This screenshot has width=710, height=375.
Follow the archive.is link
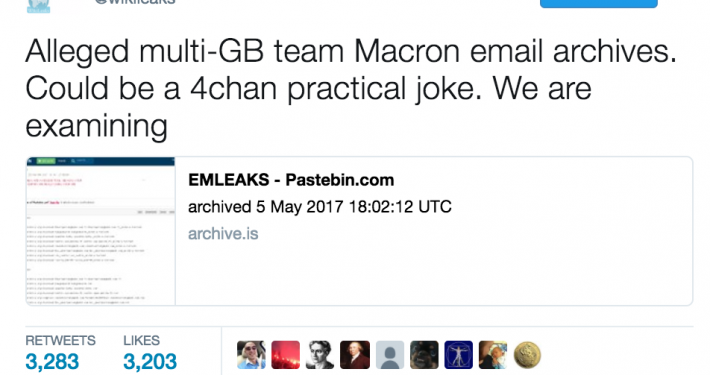coord(223,234)
